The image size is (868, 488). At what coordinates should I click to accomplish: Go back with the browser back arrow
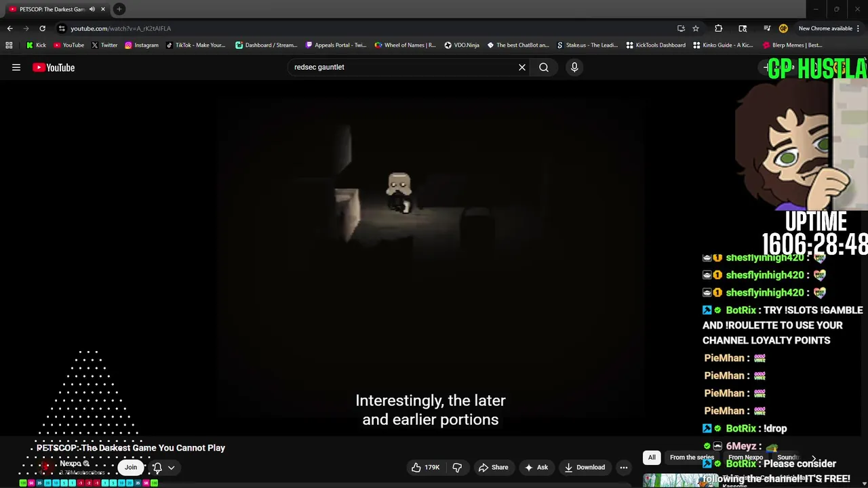[x=9, y=28]
